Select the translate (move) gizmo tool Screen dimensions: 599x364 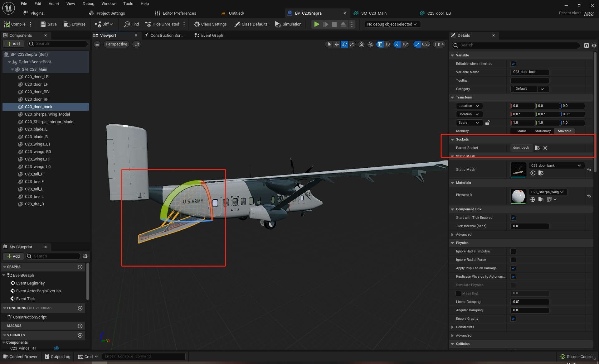click(x=337, y=44)
